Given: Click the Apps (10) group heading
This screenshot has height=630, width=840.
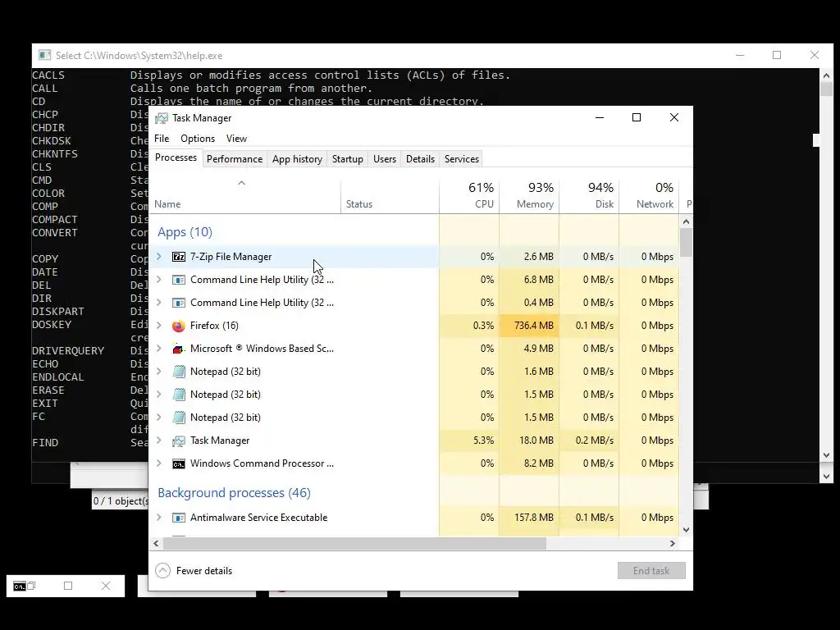Looking at the screenshot, I should [x=185, y=232].
